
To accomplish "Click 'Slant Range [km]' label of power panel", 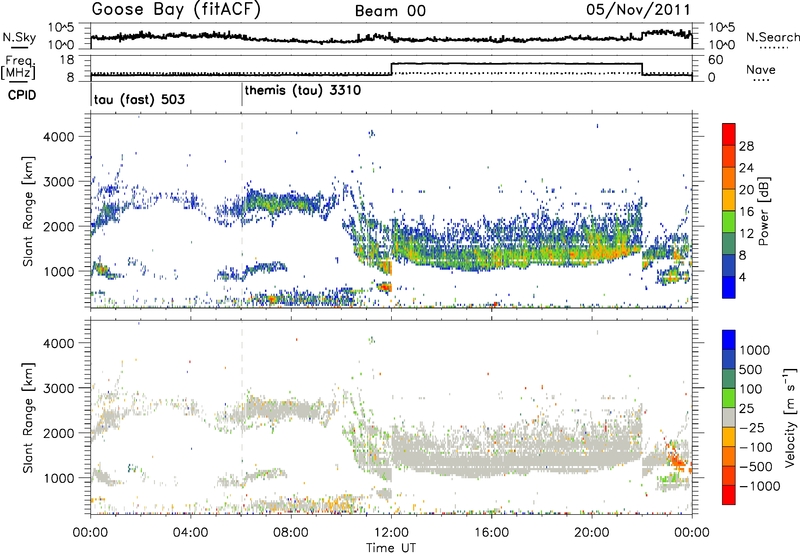I will tap(28, 211).
